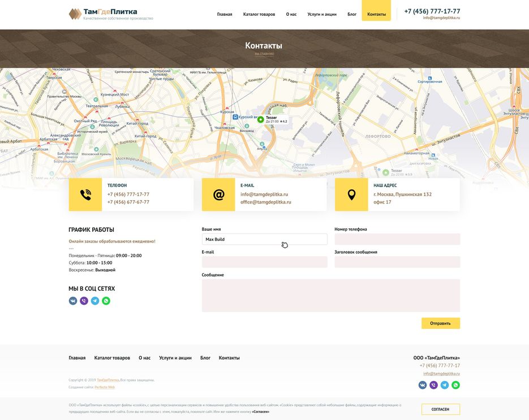
Task: Open "Каталог товаров" in the header menu
Action: (x=259, y=14)
